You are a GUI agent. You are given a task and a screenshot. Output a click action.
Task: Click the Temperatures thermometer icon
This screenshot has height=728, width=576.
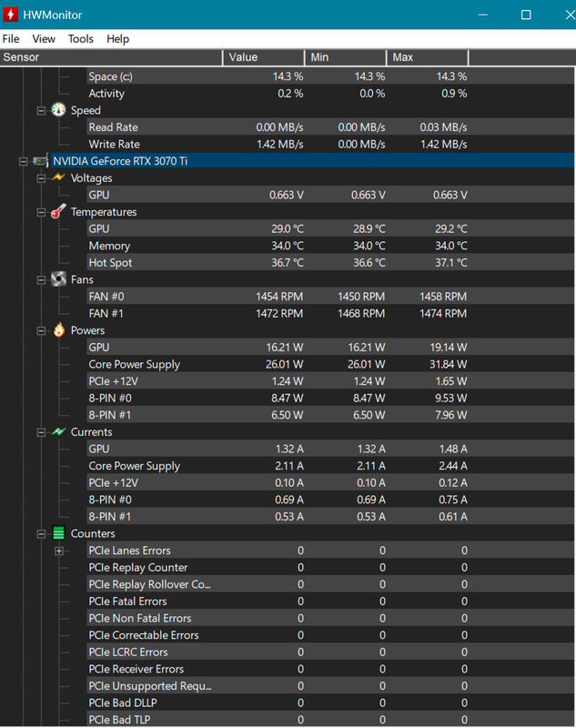tap(58, 212)
